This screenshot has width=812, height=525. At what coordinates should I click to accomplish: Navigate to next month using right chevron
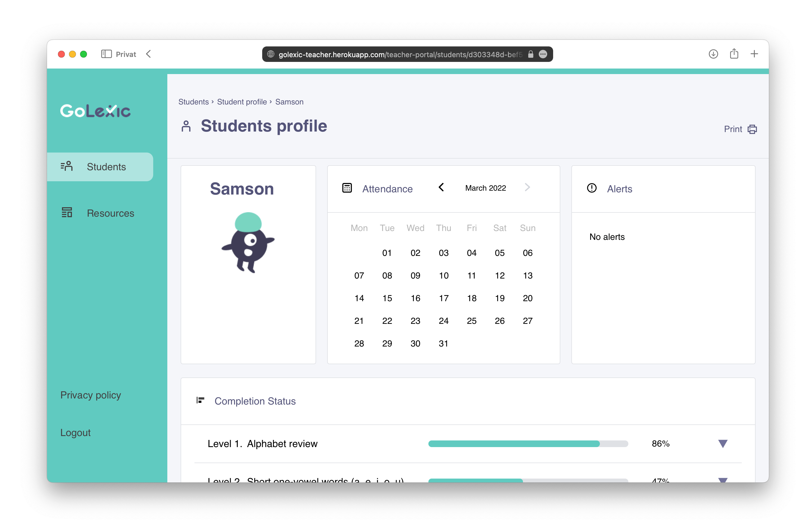tap(527, 187)
